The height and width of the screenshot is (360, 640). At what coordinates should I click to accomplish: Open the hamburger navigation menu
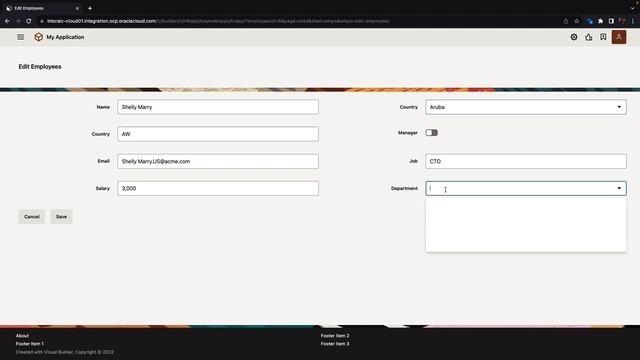click(x=20, y=37)
